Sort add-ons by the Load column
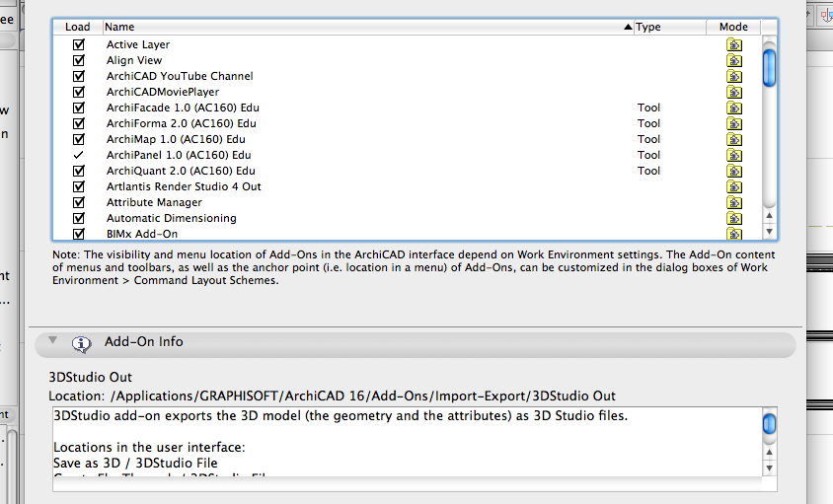Image resolution: width=833 pixels, height=504 pixels. (78, 27)
